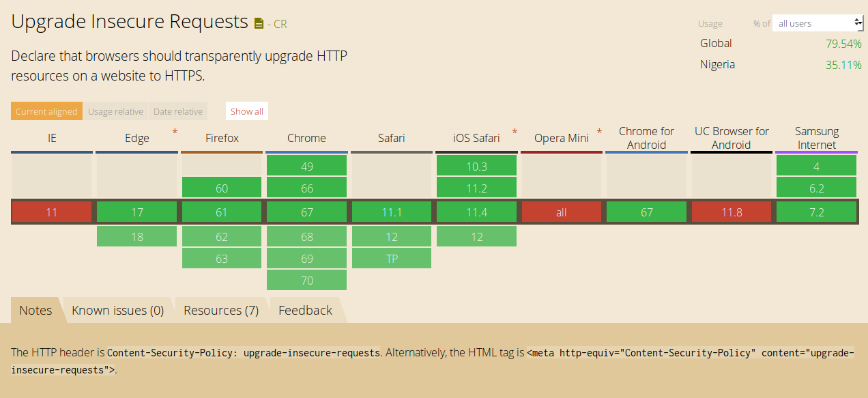The image size is (868, 398).
Task: Click the asterisk note beside iOS Safari
Action: click(515, 132)
